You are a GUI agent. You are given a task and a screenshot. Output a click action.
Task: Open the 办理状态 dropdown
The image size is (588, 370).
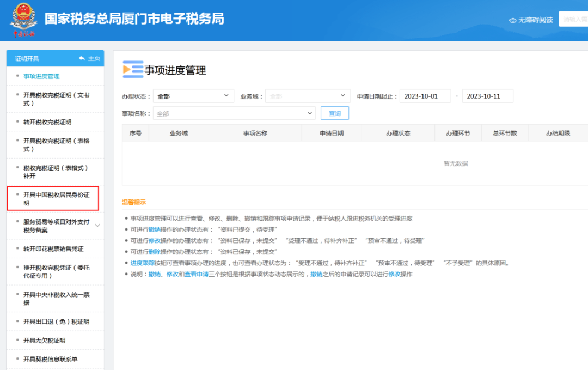pyautogui.click(x=193, y=95)
